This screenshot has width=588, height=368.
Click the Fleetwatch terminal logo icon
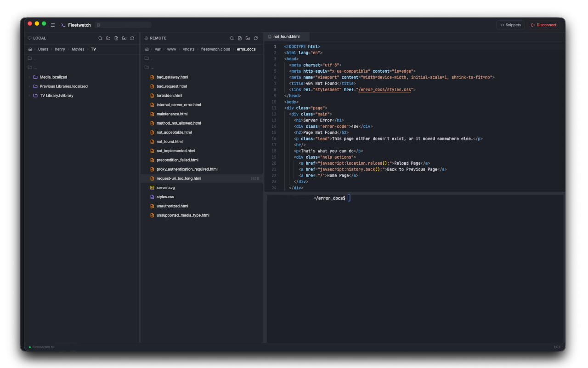(63, 25)
